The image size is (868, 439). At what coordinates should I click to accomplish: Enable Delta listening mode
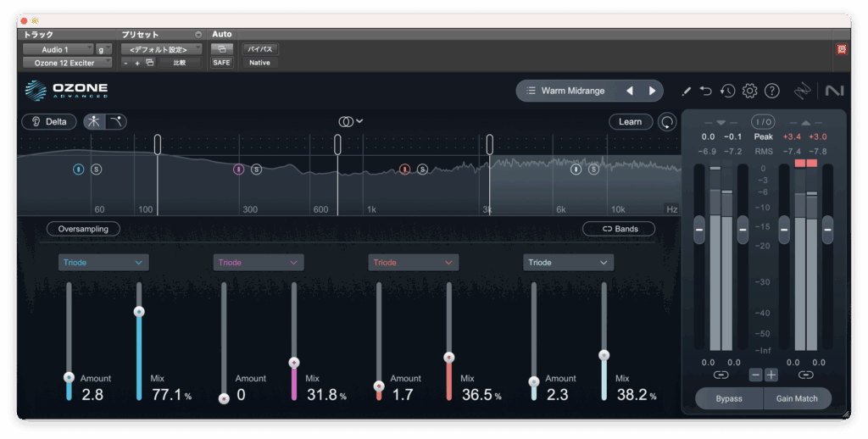click(x=49, y=121)
